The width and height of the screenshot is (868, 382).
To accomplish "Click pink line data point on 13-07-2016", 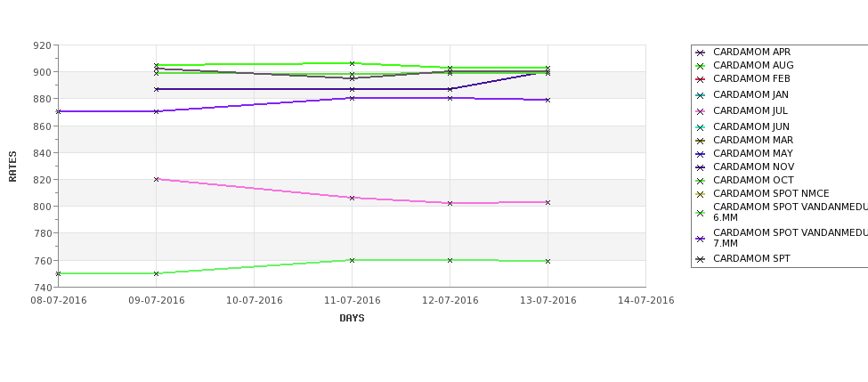I will point(548,203).
